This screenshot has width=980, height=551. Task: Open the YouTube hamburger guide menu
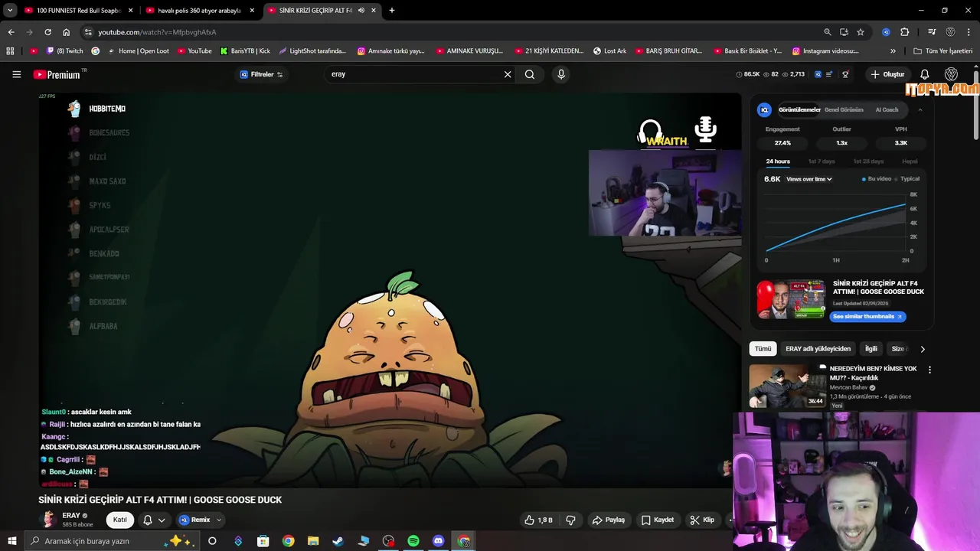(x=16, y=74)
